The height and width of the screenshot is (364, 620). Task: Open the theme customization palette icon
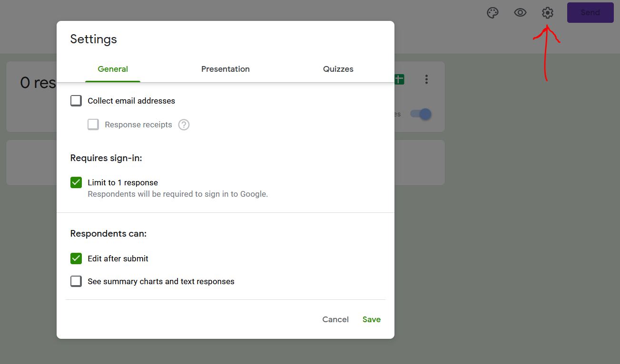(492, 13)
